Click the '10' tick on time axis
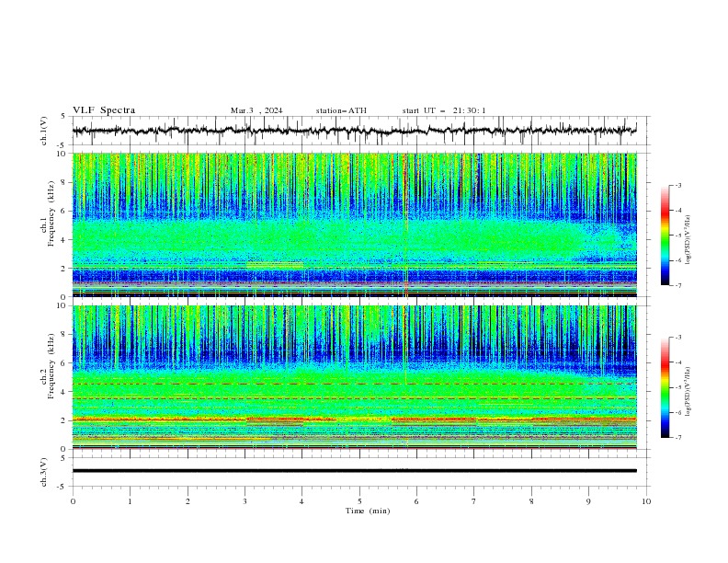The height and width of the screenshot is (563, 728). point(646,501)
